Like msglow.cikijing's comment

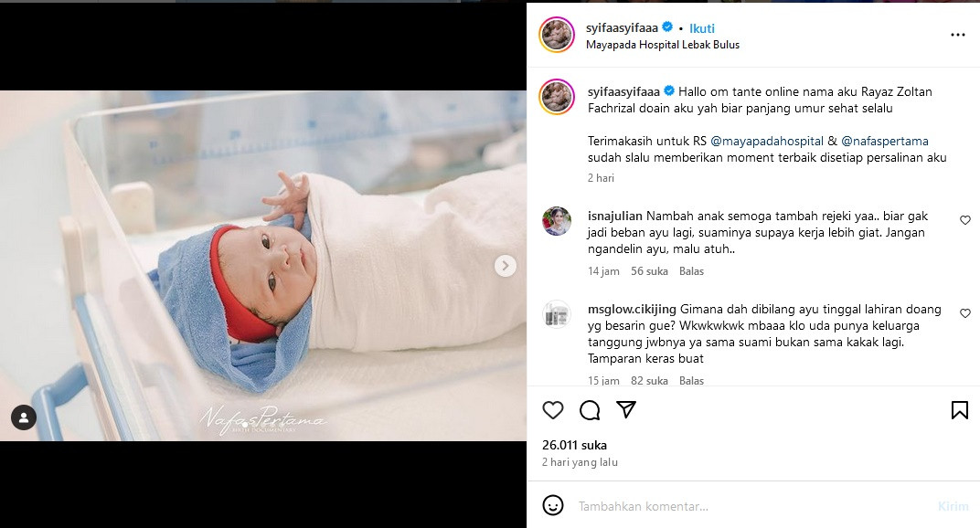pyautogui.click(x=965, y=313)
